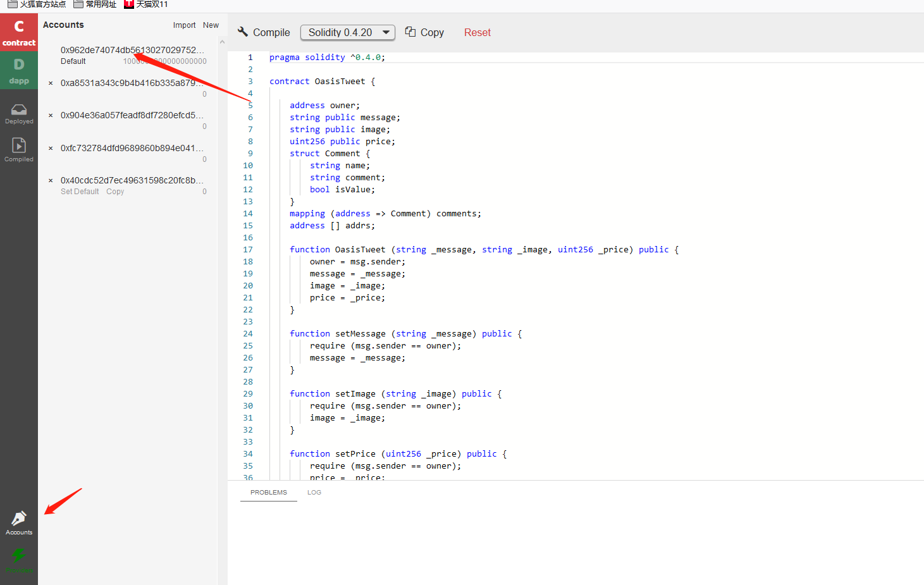
Task: Open the Deployed contracts panel
Action: 19,114
